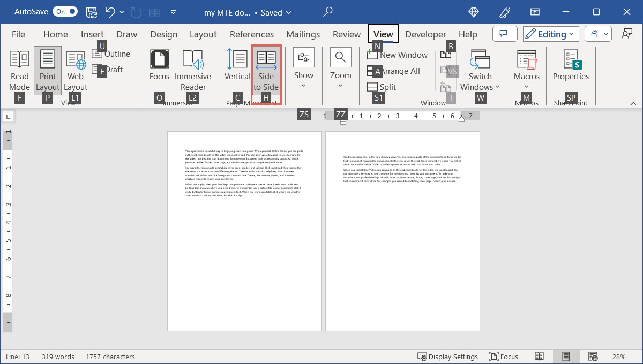The image size is (643, 364).
Task: Click the 28% zoom level control
Action: click(618, 356)
